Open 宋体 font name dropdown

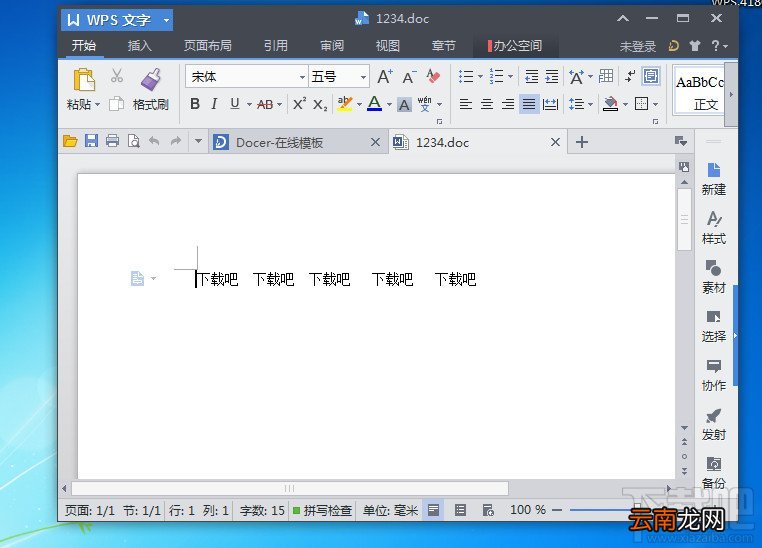coord(302,77)
